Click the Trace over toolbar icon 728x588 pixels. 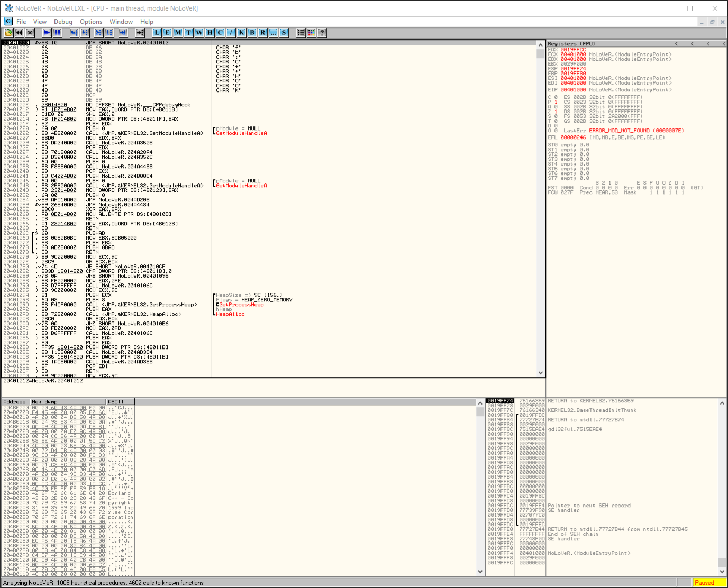point(109,32)
